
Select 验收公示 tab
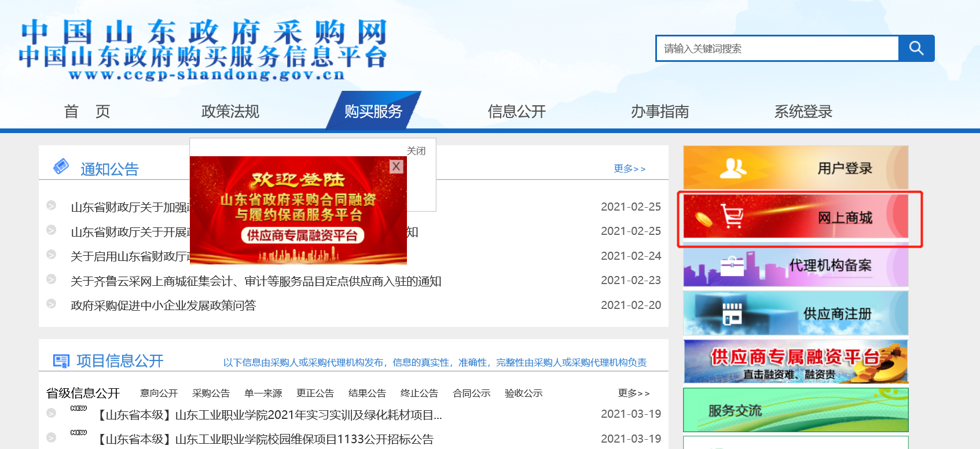(x=524, y=393)
